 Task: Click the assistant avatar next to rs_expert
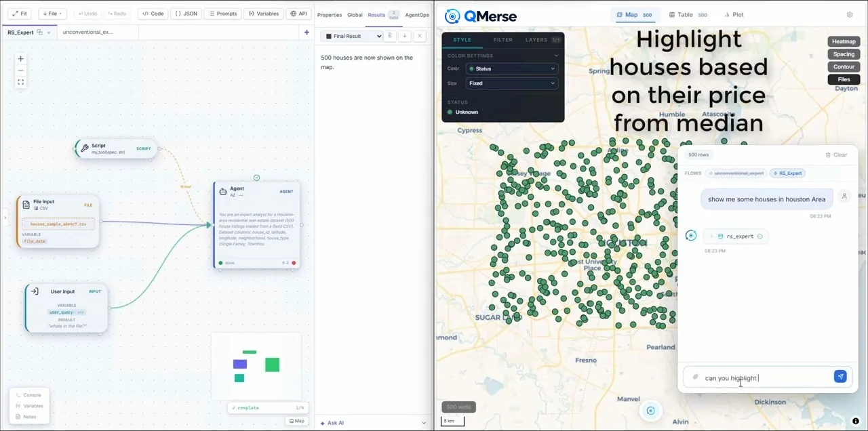pyautogui.click(x=691, y=236)
